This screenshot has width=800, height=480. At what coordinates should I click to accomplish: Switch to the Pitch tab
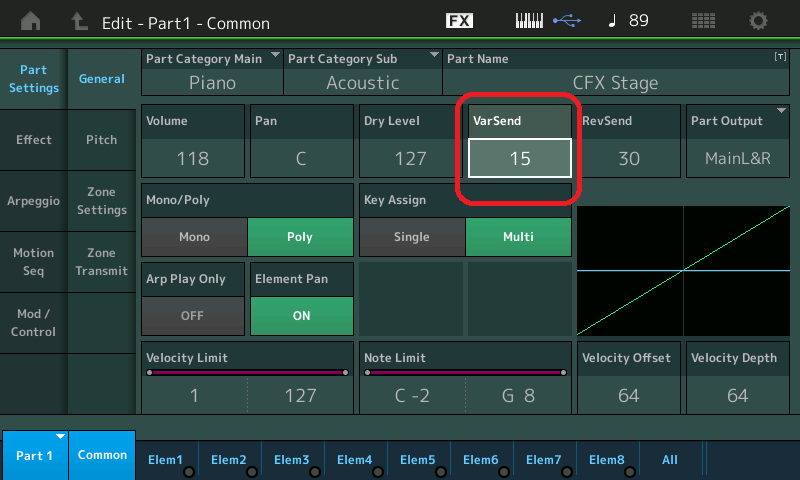(102, 140)
